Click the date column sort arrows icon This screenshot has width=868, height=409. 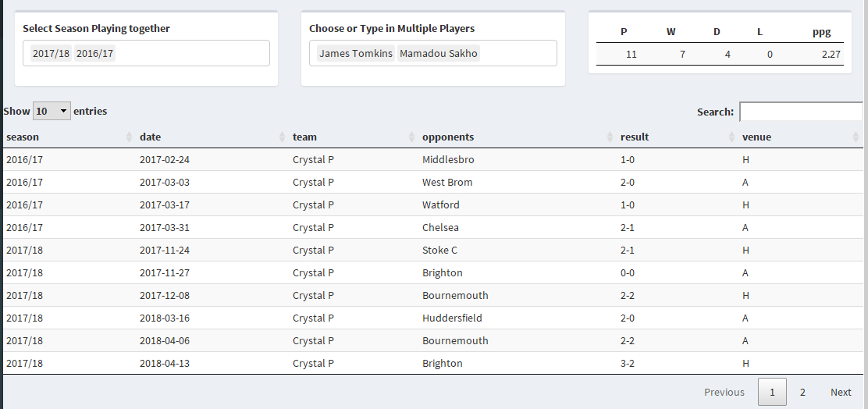282,137
